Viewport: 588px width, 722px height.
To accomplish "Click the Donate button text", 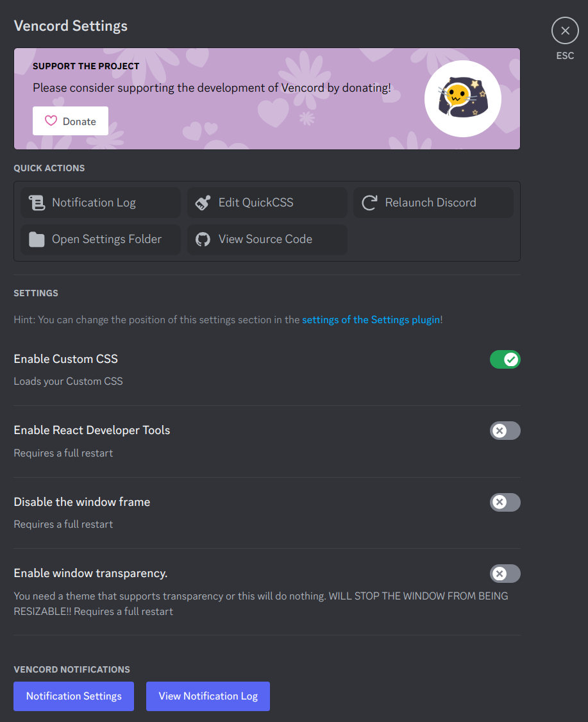I will 80,122.
